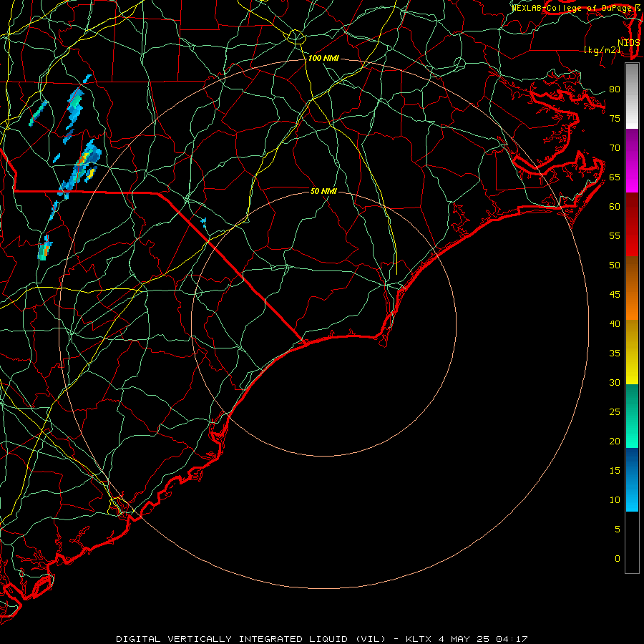Click the 15 value on the scale
Screen dimensions: 644x644
(x=615, y=471)
